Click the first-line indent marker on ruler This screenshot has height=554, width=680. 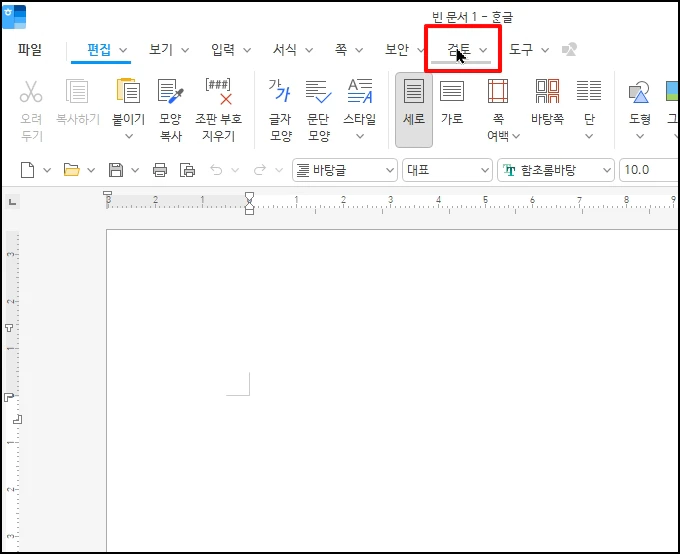coord(249,196)
